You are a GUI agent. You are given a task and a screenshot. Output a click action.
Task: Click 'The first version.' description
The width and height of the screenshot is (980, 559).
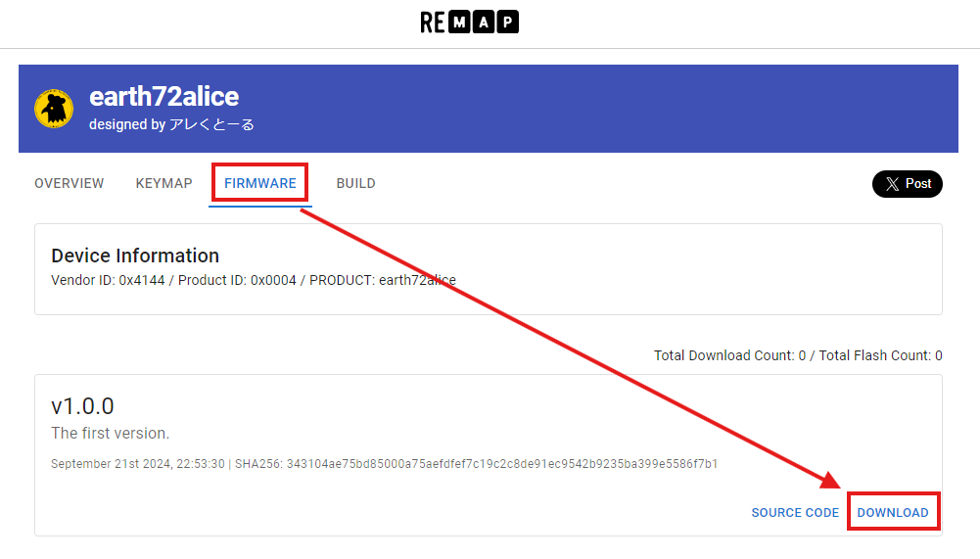pyautogui.click(x=110, y=434)
